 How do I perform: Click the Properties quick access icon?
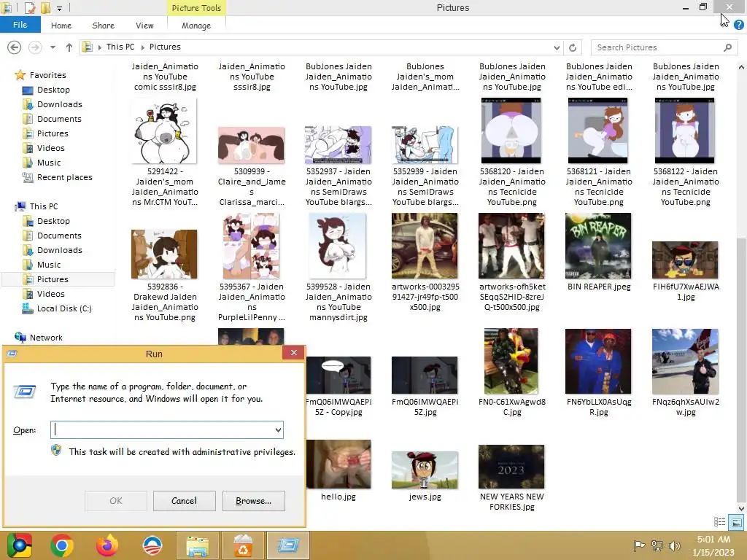click(x=29, y=8)
